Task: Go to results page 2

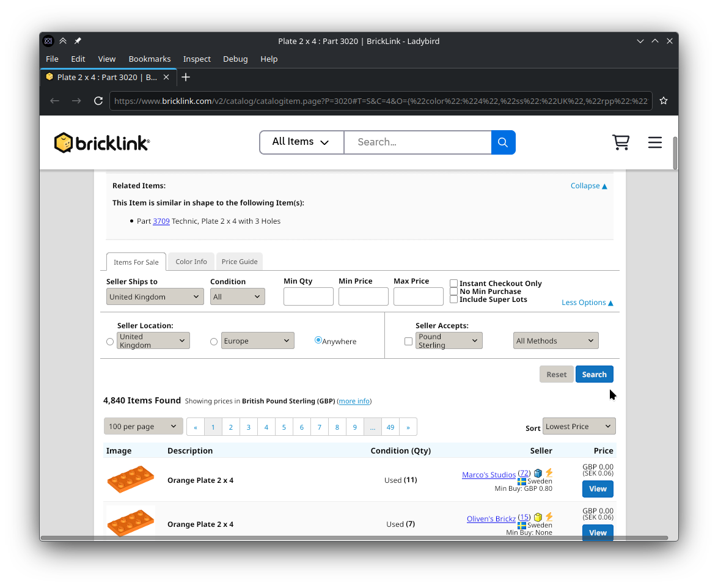Action: [231, 427]
